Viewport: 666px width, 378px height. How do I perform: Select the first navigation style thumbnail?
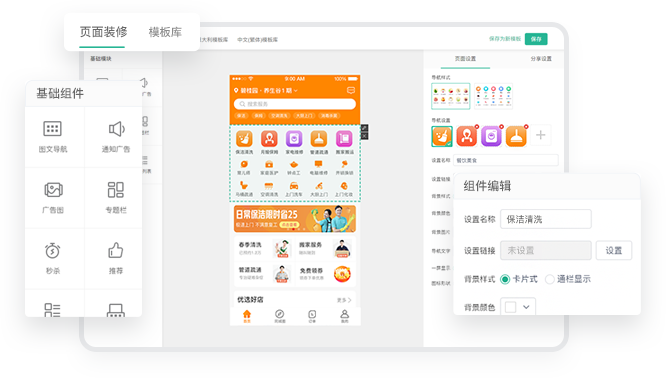[451, 96]
